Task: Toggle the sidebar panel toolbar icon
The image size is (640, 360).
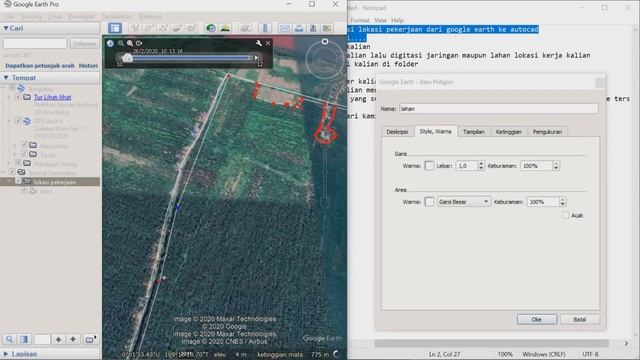Action: pos(115,28)
